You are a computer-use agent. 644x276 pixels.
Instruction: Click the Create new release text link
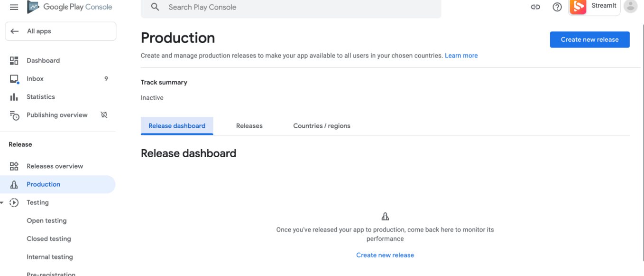click(385, 255)
